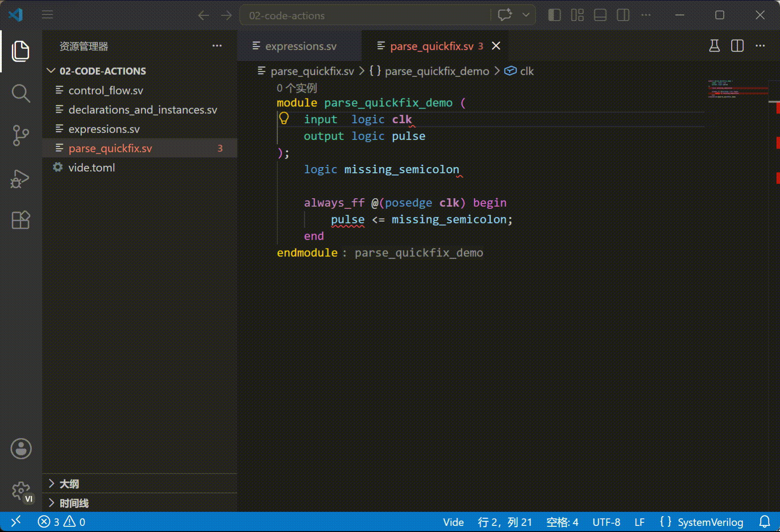This screenshot has width=780, height=532.
Task: Toggle the bottom panel
Action: [x=600, y=15]
